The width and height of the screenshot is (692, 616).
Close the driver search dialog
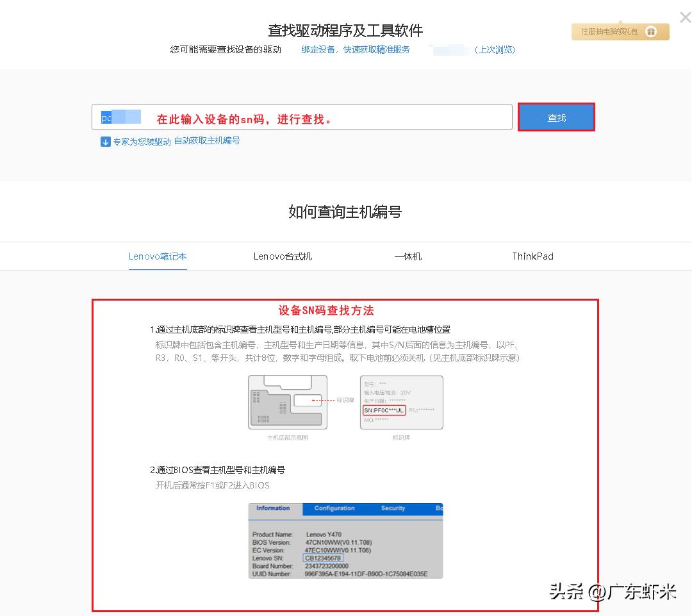tap(684, 17)
